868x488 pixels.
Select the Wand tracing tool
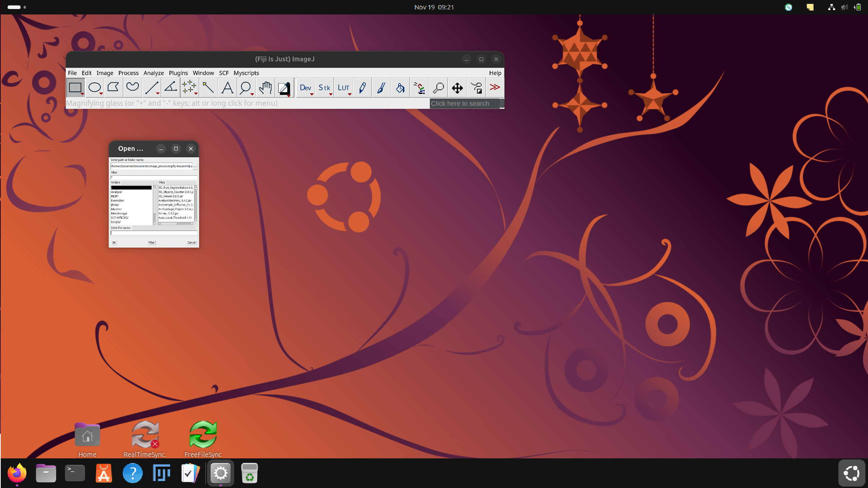tap(208, 88)
